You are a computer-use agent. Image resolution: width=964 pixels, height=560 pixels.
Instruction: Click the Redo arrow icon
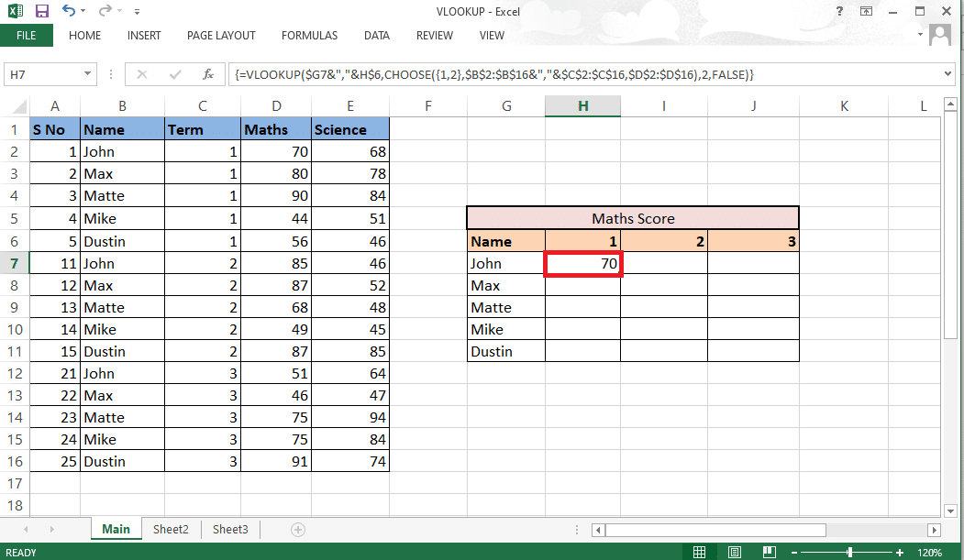click(x=105, y=10)
